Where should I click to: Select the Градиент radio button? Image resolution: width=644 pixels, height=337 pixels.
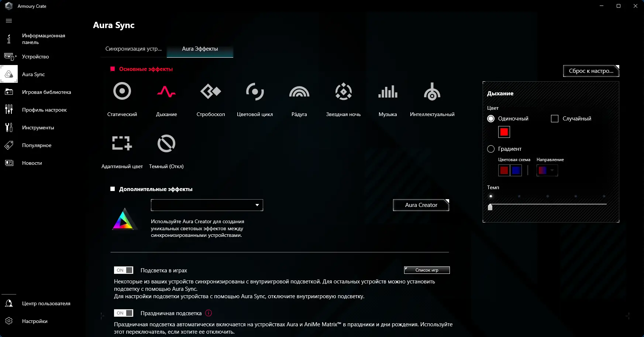tap(491, 149)
